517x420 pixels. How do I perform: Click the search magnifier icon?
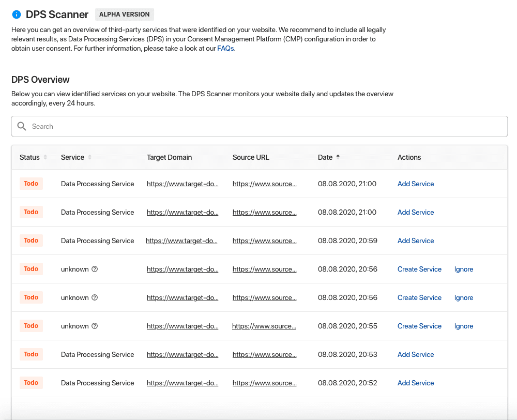[22, 126]
